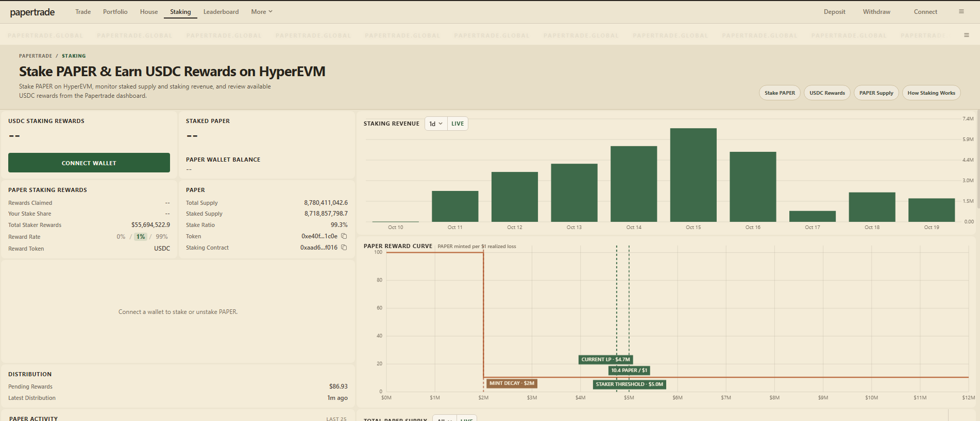Select the Oct 14 staking revenue bar
The image size is (980, 421).
[634, 184]
